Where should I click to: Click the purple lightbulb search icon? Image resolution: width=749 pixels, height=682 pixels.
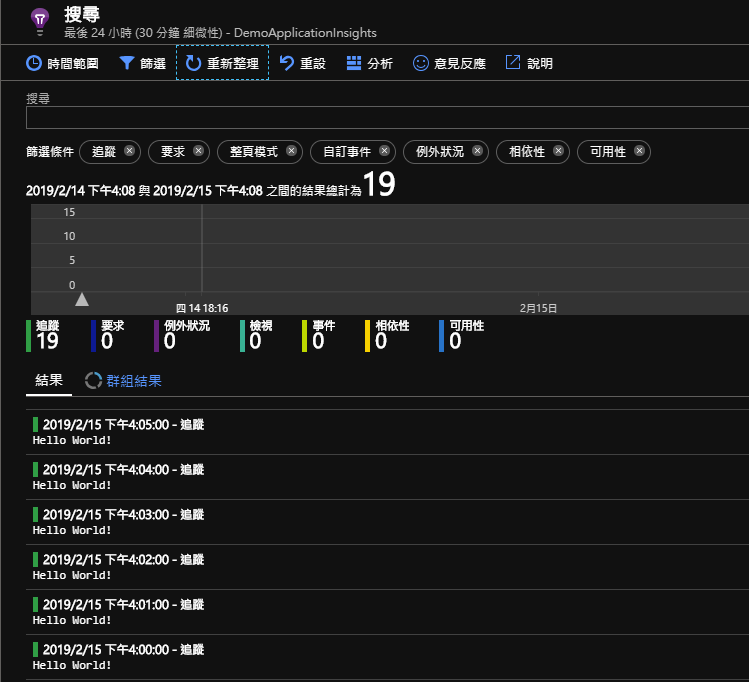click(x=39, y=19)
